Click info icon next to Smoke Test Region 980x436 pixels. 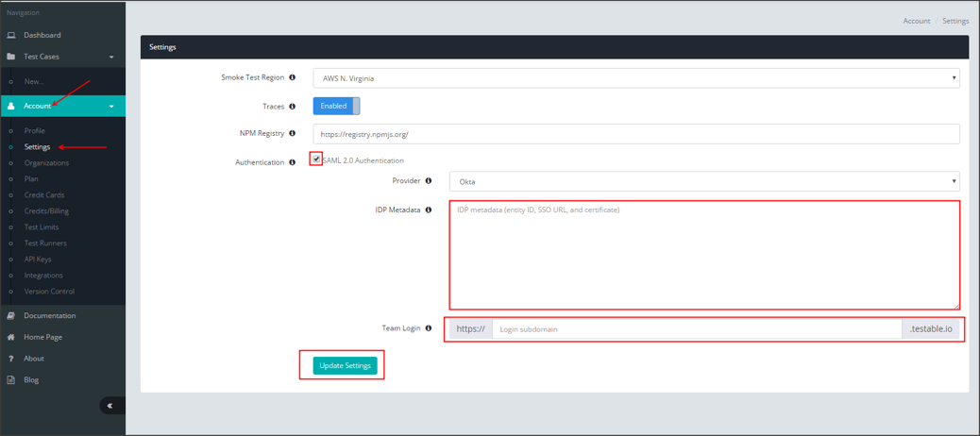(292, 77)
